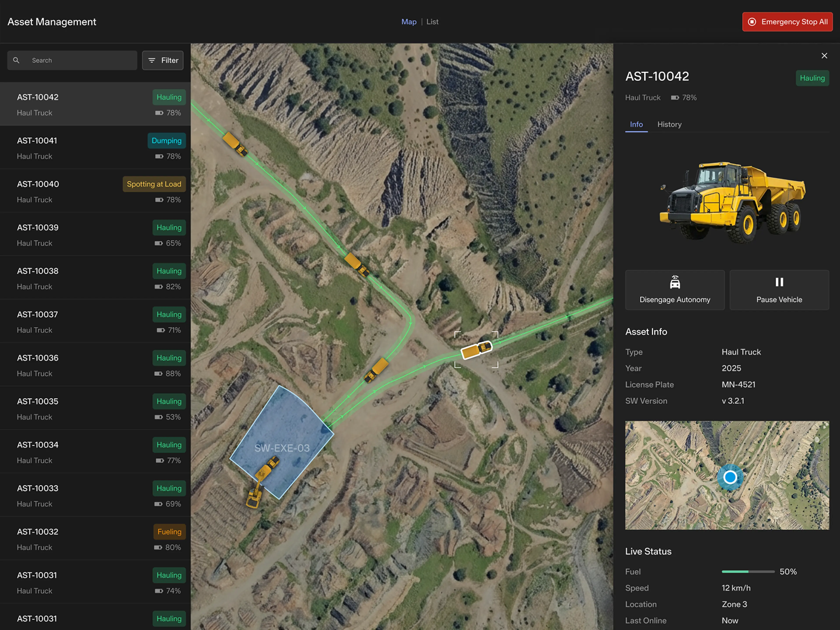840x630 pixels.
Task: Click the Year value 2025
Action: coord(731,368)
